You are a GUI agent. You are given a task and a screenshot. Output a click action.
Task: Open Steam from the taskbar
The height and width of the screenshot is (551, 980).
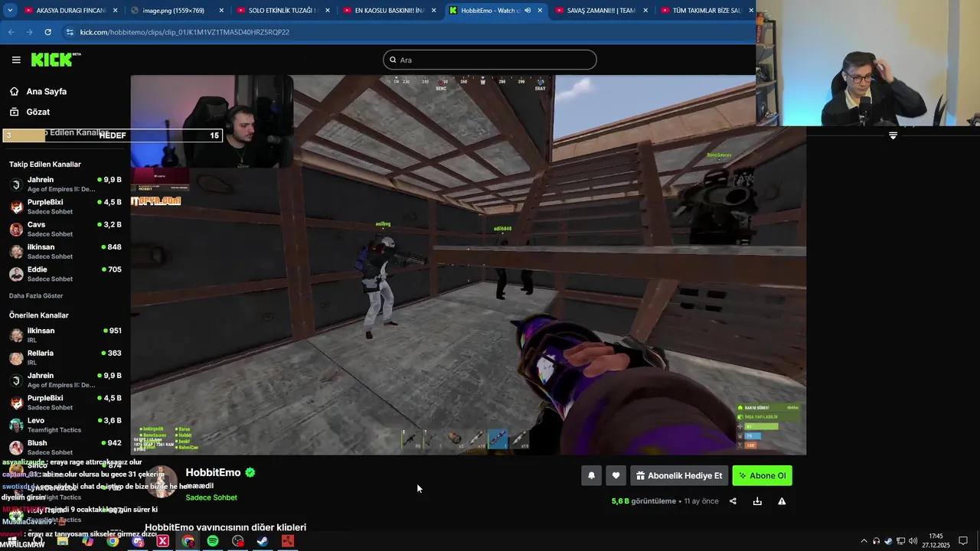pyautogui.click(x=263, y=541)
